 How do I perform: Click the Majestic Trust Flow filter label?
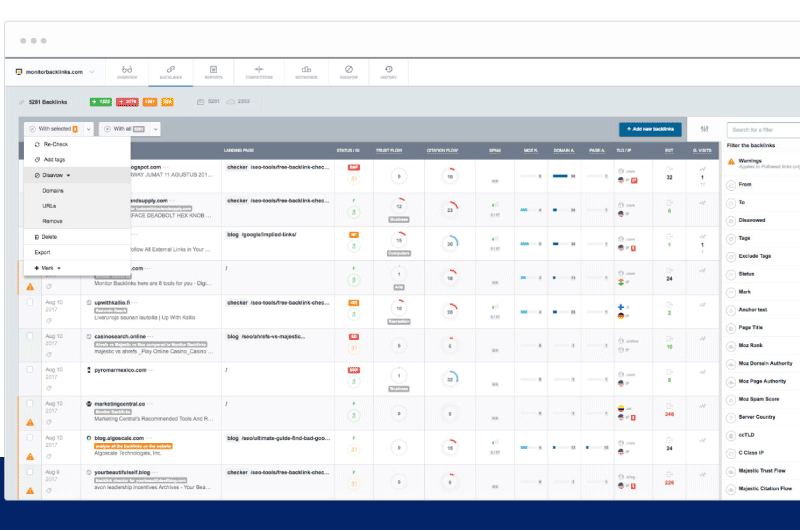[x=762, y=470]
